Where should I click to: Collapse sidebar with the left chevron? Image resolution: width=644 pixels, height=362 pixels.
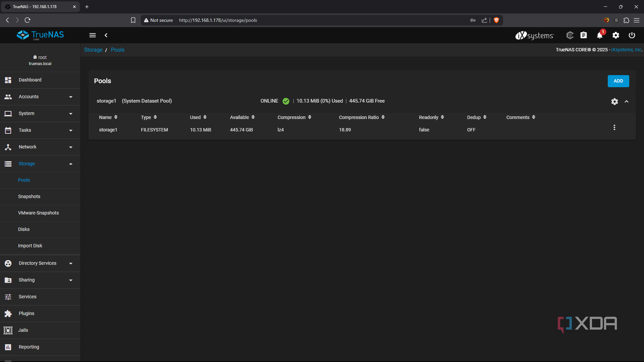(106, 35)
